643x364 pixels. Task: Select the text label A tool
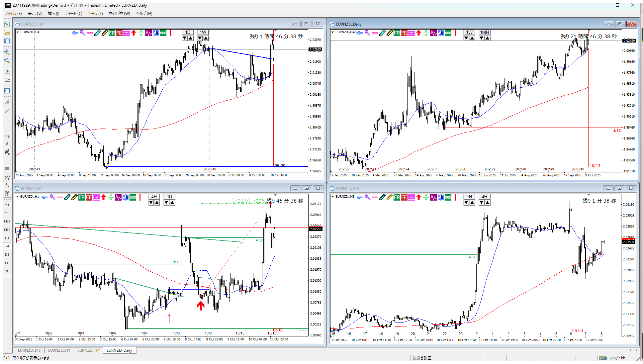(7, 144)
